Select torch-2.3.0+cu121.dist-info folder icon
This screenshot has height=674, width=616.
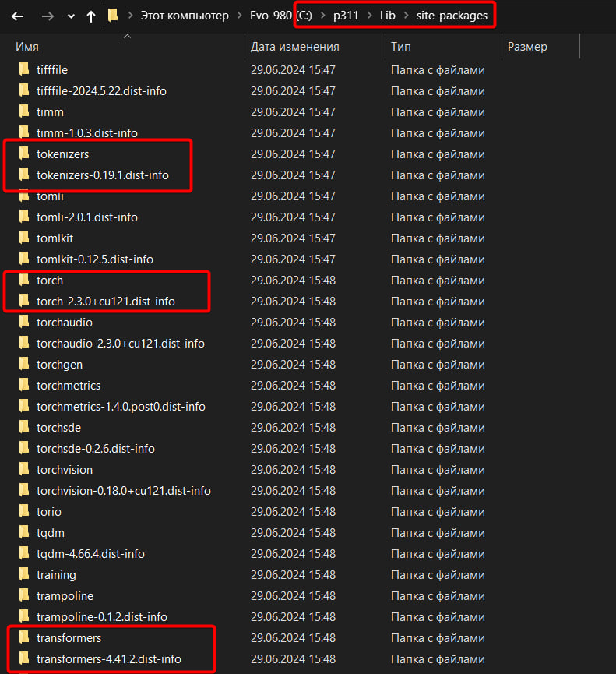pyautogui.click(x=24, y=301)
